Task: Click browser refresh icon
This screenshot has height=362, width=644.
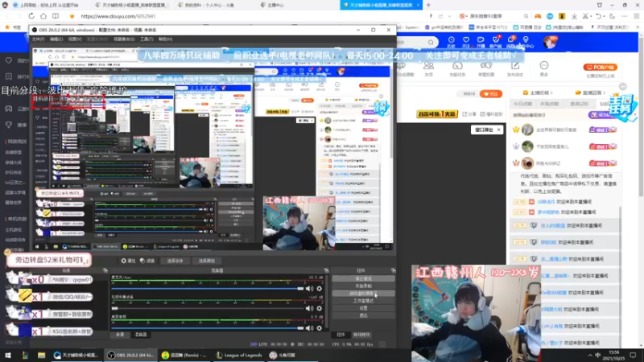Action: click(x=31, y=16)
